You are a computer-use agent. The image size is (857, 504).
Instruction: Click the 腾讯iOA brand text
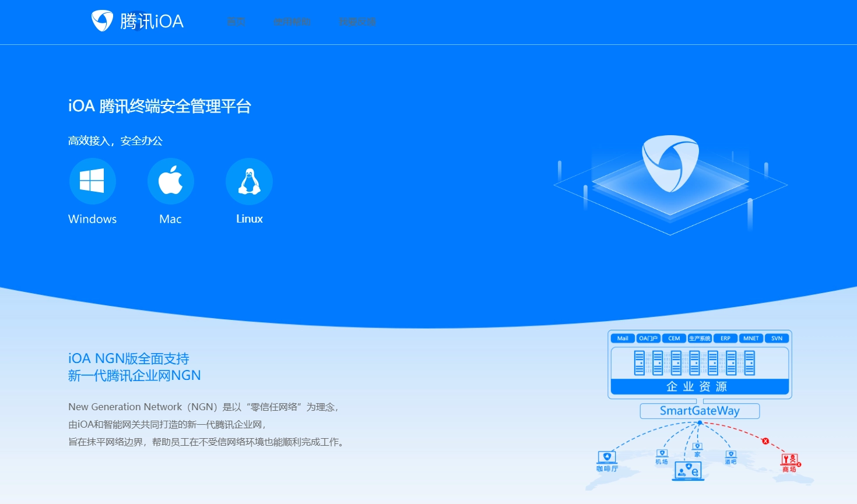point(152,22)
